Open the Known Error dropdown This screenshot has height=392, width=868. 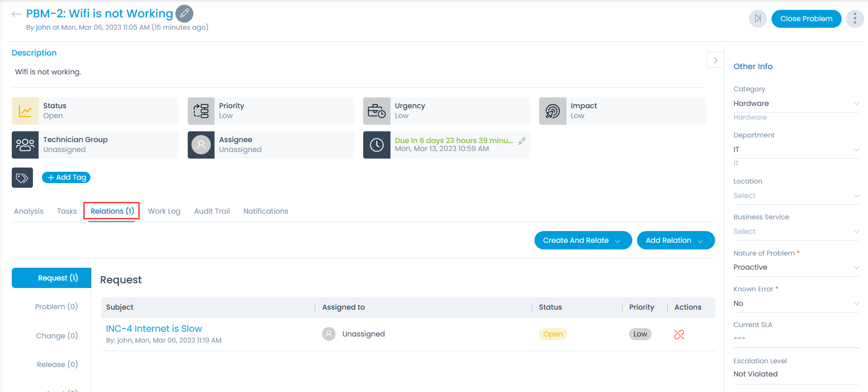[796, 304]
